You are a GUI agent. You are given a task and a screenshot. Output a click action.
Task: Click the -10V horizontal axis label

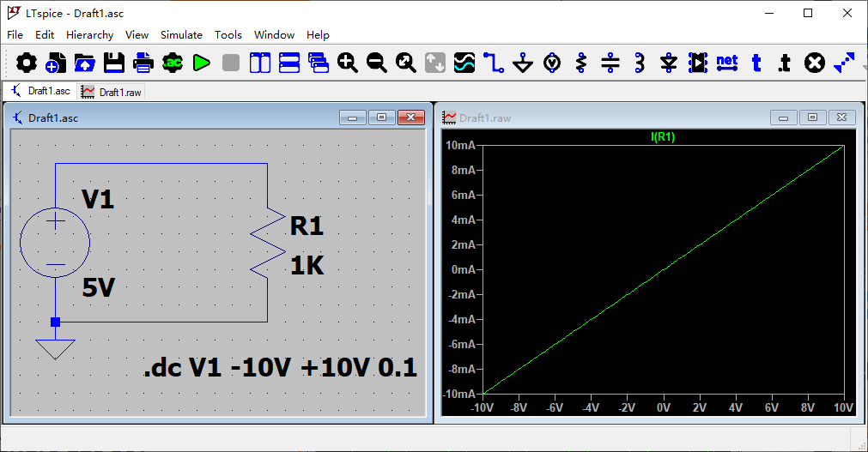click(x=483, y=407)
